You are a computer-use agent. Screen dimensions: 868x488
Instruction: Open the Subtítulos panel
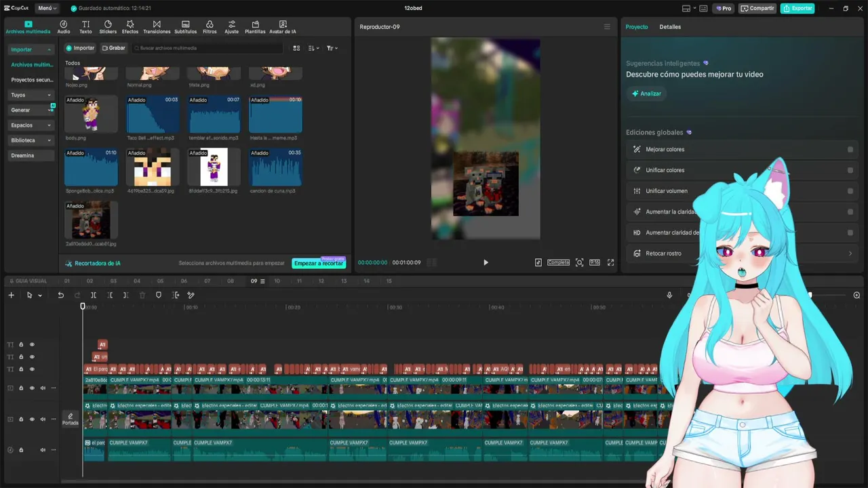pos(185,27)
